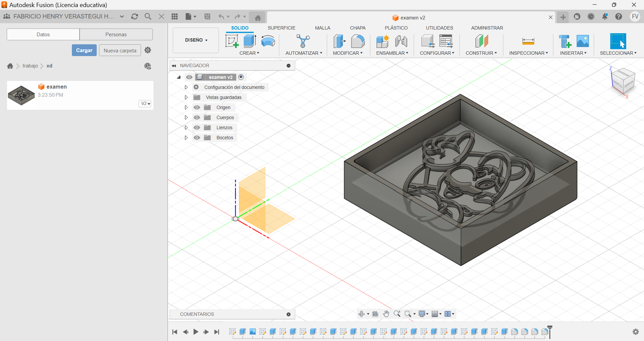The width and height of the screenshot is (644, 341).
Task: Switch to the PLÁSTICO tab
Action: tap(396, 28)
